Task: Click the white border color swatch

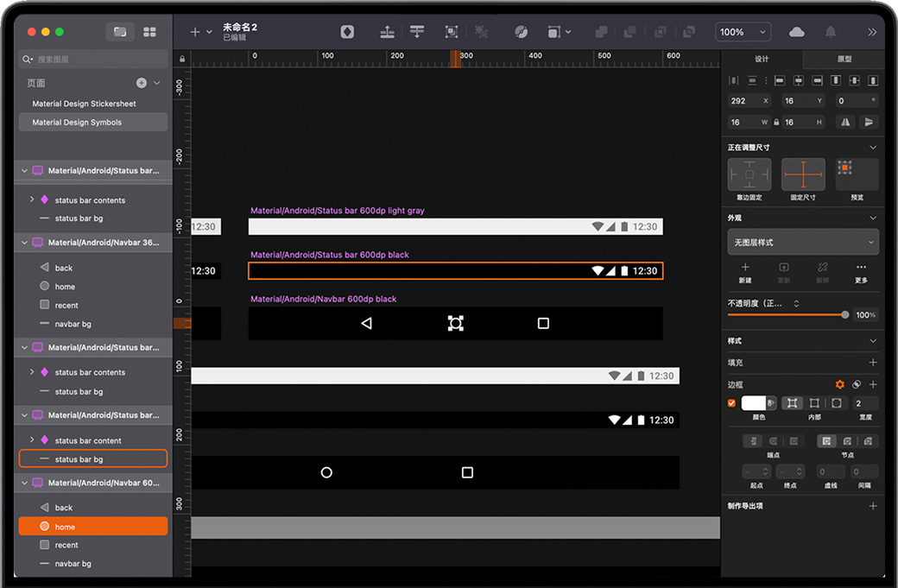Action: coord(754,403)
